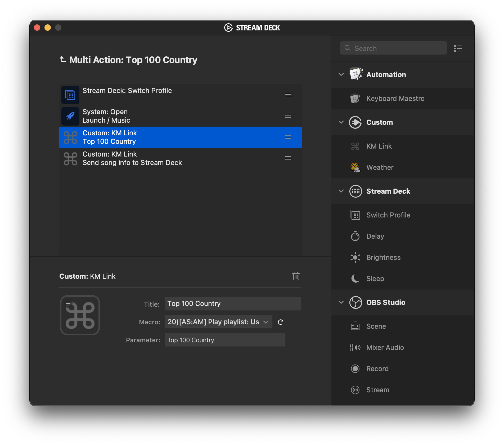The height and width of the screenshot is (445, 504).
Task: Select the Mixer Audio action
Action: pos(402,348)
